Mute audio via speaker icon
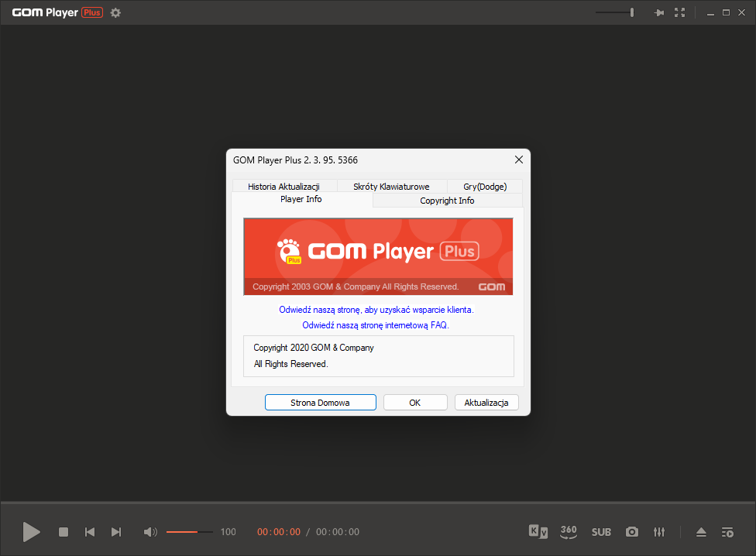Image resolution: width=756 pixels, height=556 pixels. (x=150, y=532)
